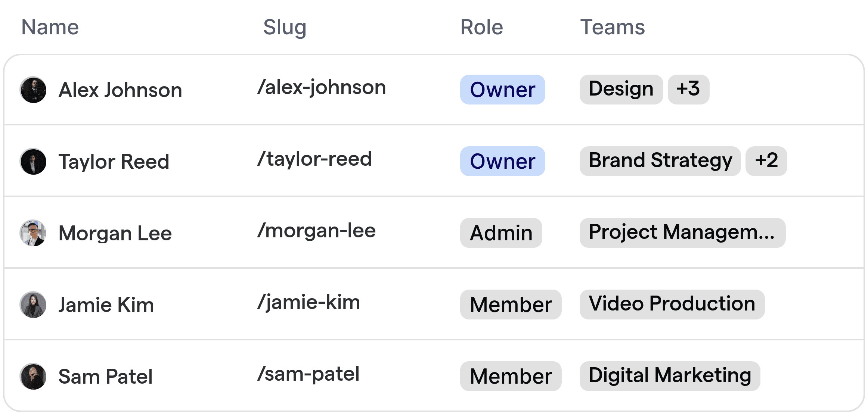The image size is (868, 415).
Task: Sort by the Role column header
Action: (481, 27)
